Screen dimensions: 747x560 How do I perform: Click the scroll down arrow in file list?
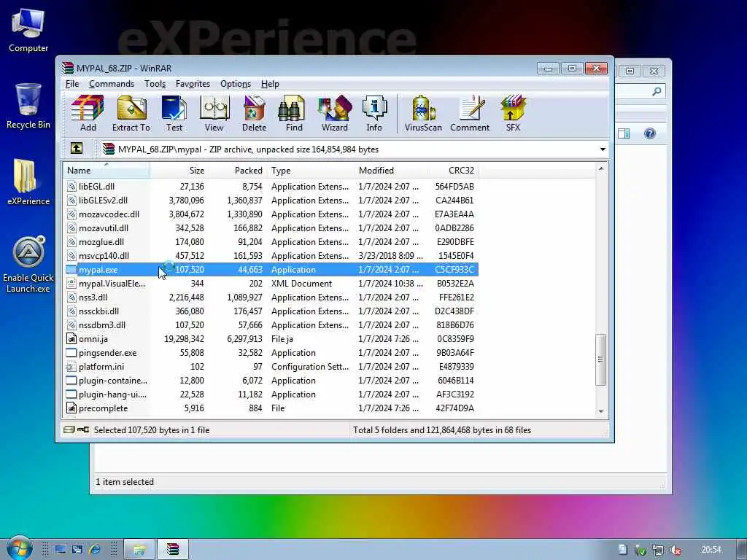(x=601, y=411)
